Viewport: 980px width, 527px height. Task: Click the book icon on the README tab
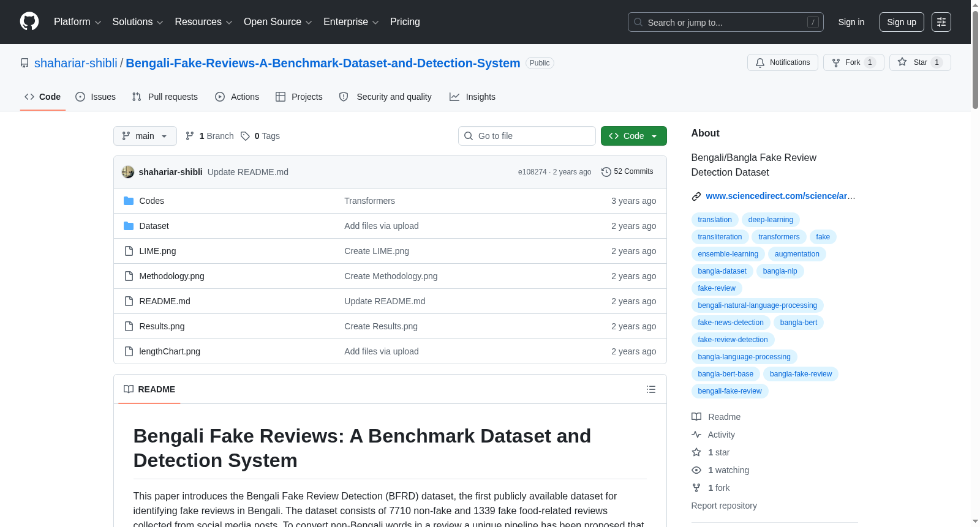[x=129, y=389]
